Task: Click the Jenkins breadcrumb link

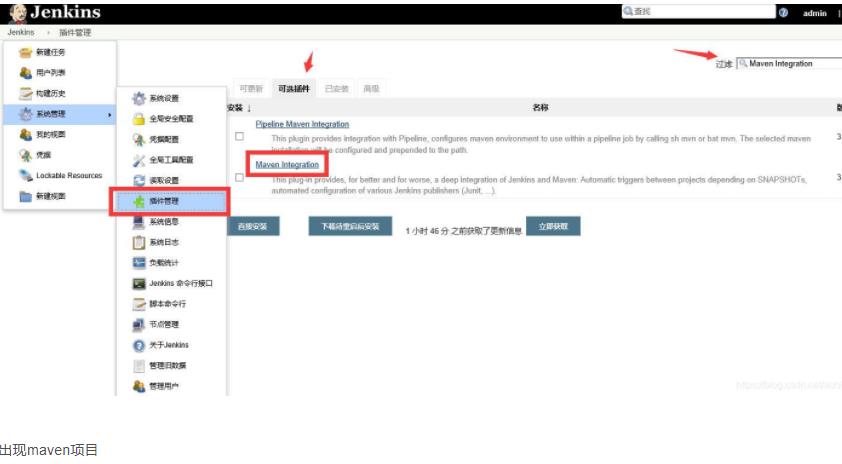Action: [21, 32]
